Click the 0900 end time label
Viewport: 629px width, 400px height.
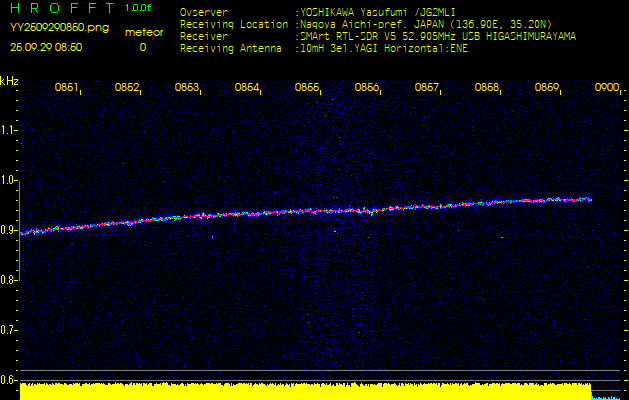point(606,88)
